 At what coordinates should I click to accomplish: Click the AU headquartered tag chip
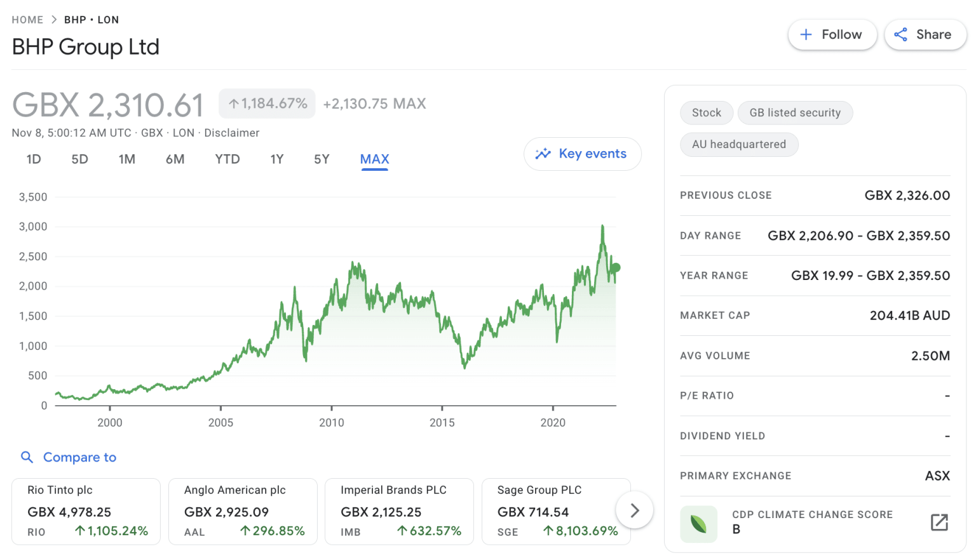[x=739, y=144]
